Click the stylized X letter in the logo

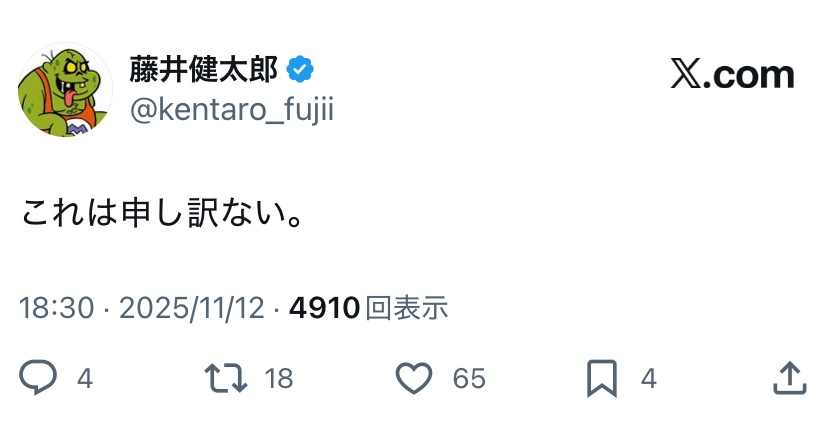pos(686,75)
